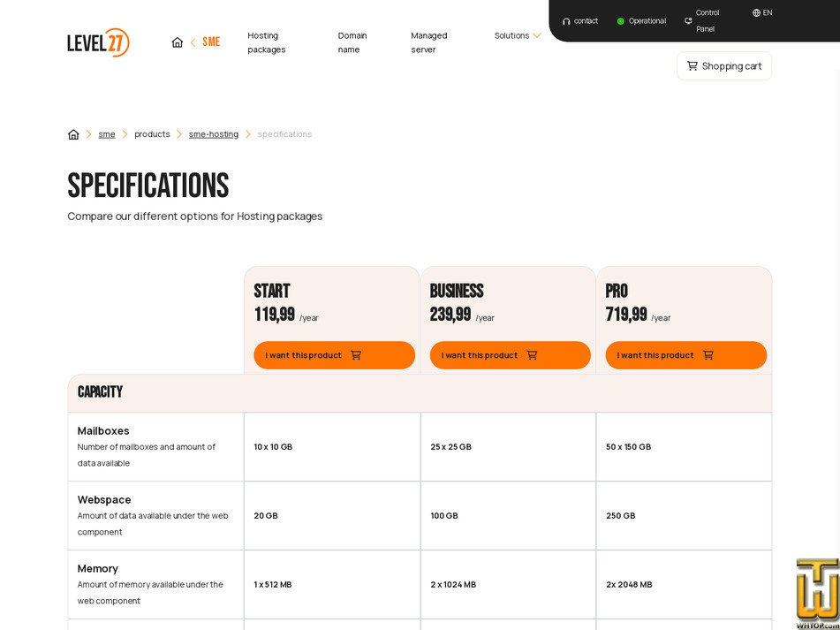Follow the sme breadcrumb link
The image size is (840, 630).
point(107,134)
